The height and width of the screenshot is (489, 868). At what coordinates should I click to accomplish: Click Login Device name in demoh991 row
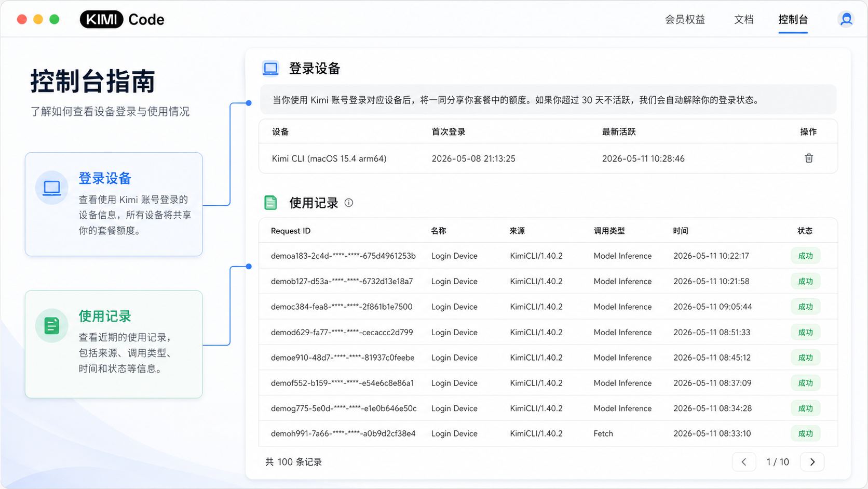[x=454, y=433]
